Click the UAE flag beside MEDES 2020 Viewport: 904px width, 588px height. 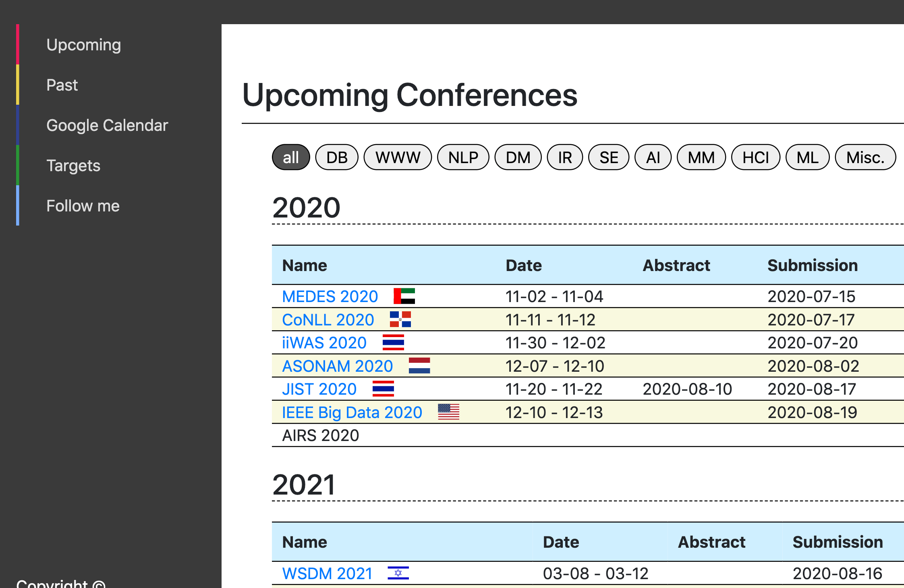coord(404,296)
